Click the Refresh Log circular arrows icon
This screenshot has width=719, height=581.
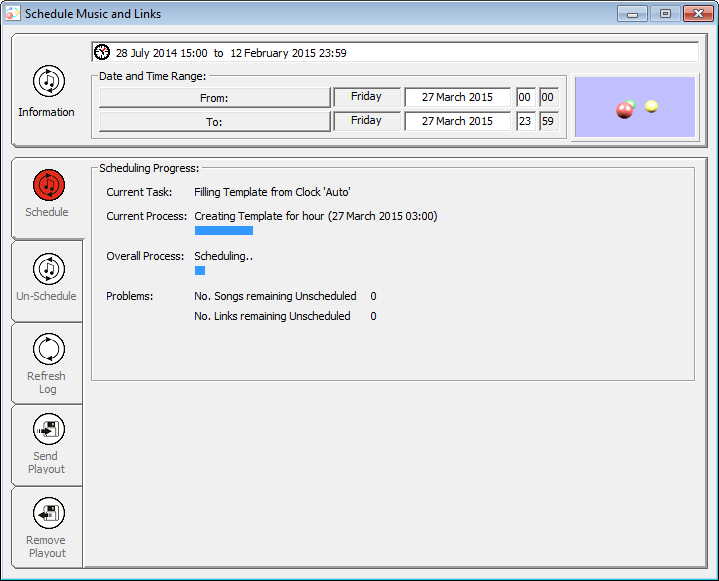pyautogui.click(x=49, y=349)
